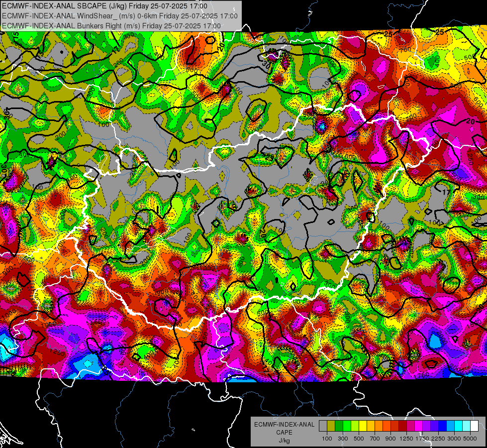The width and height of the screenshot is (487, 448).
Task: Select the yellow-green legend swatch
Action: point(355,426)
